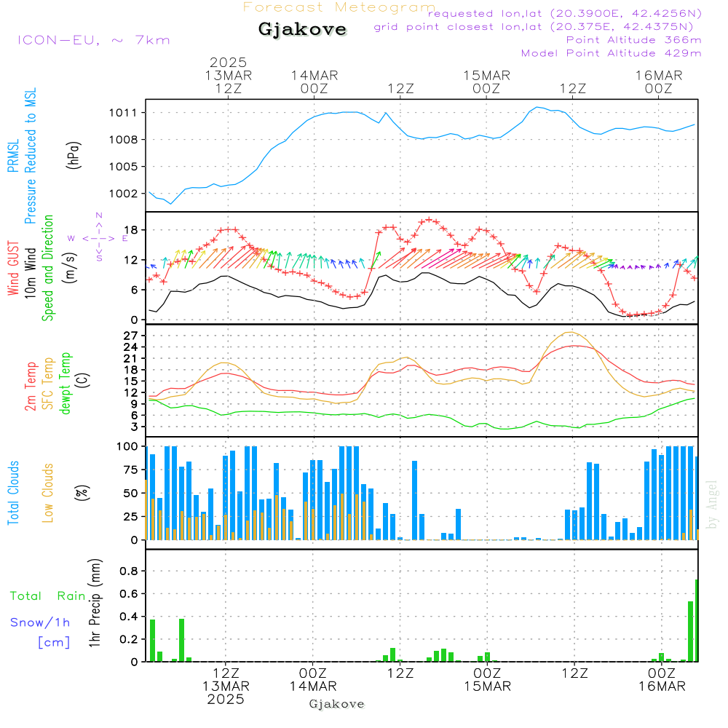Click the 18 wind speed axis value
The image size is (728, 728).
131,230
